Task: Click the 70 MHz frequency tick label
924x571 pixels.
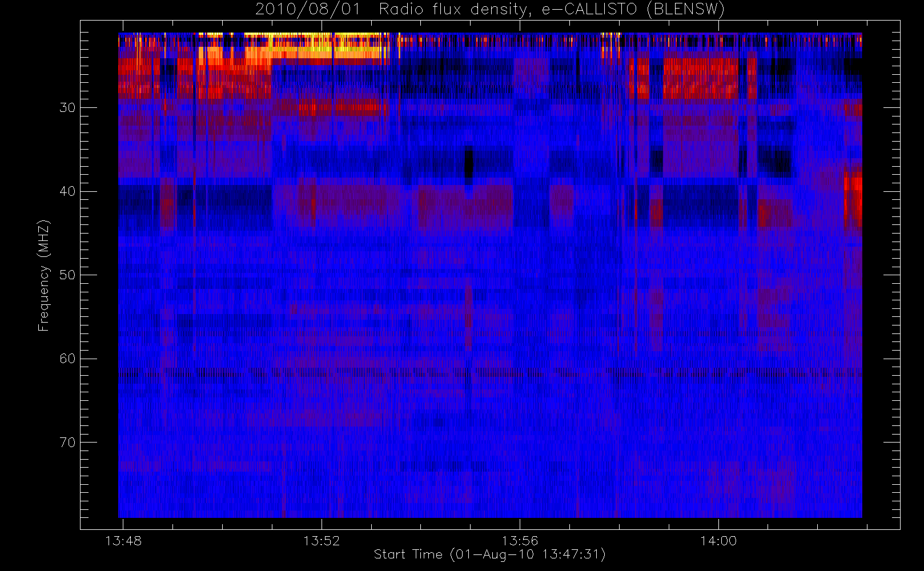Action: pyautogui.click(x=67, y=443)
